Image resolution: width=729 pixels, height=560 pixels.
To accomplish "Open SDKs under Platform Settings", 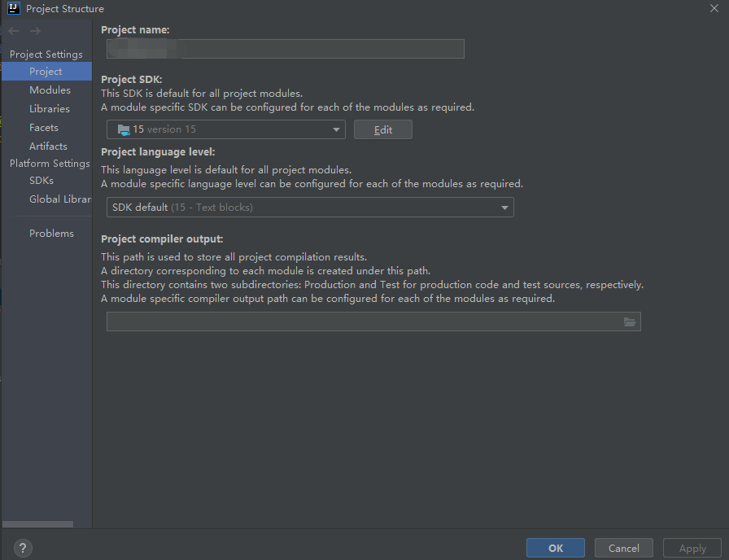I will pos(41,181).
